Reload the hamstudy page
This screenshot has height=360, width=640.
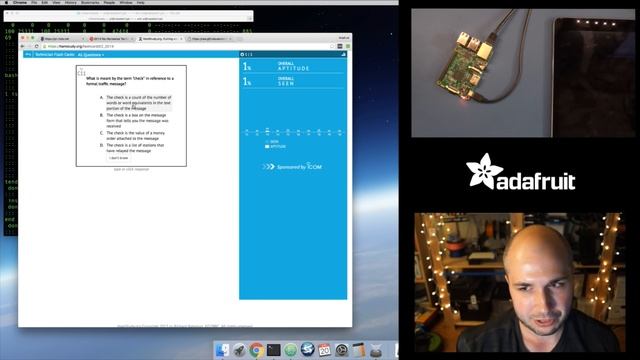coord(37,47)
